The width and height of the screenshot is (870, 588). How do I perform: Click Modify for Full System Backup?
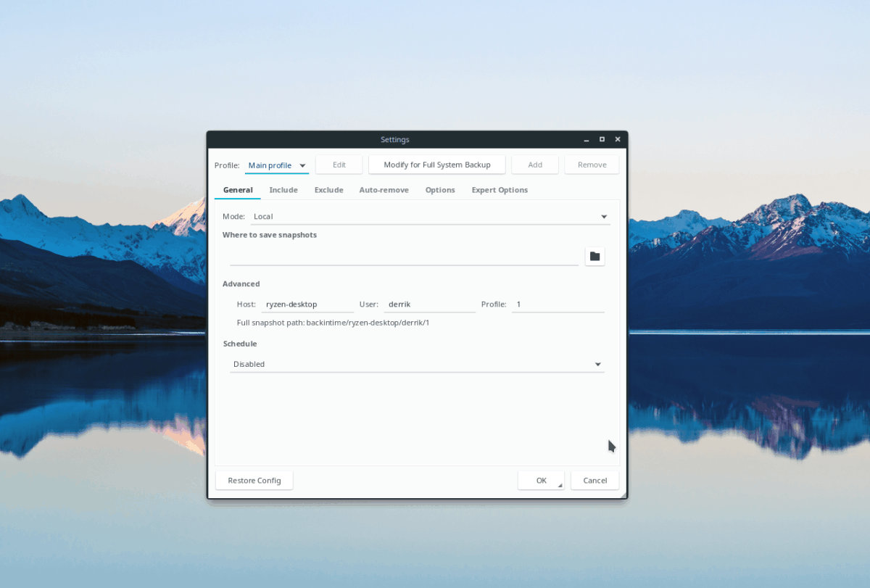tap(436, 165)
